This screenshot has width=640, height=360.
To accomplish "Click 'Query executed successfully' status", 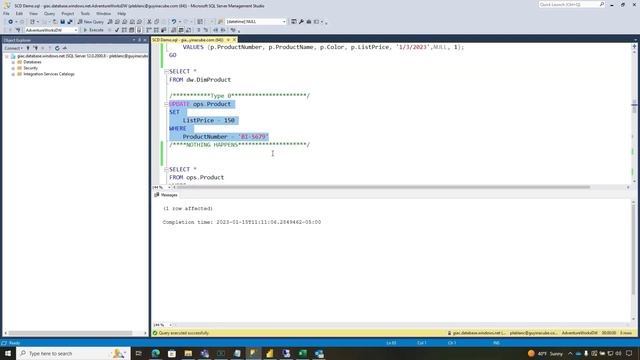I will click(x=184, y=333).
